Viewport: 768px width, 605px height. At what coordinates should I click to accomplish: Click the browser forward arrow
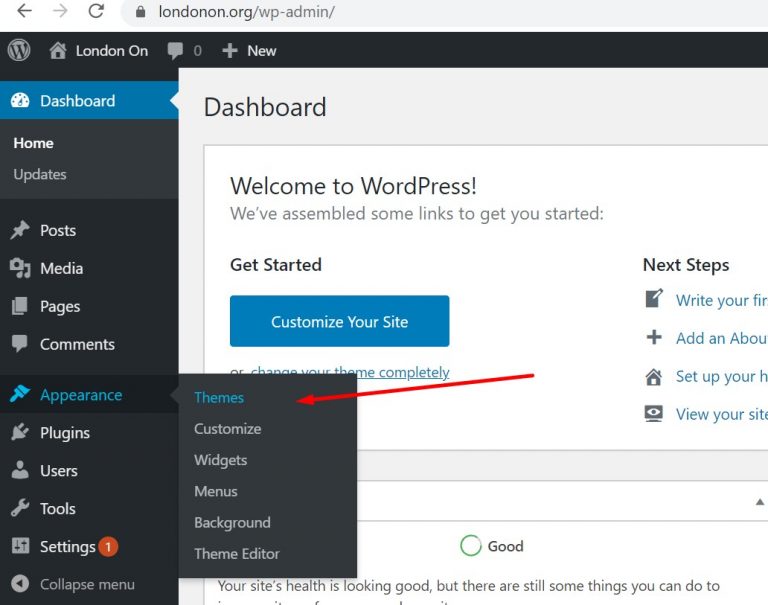tap(60, 11)
